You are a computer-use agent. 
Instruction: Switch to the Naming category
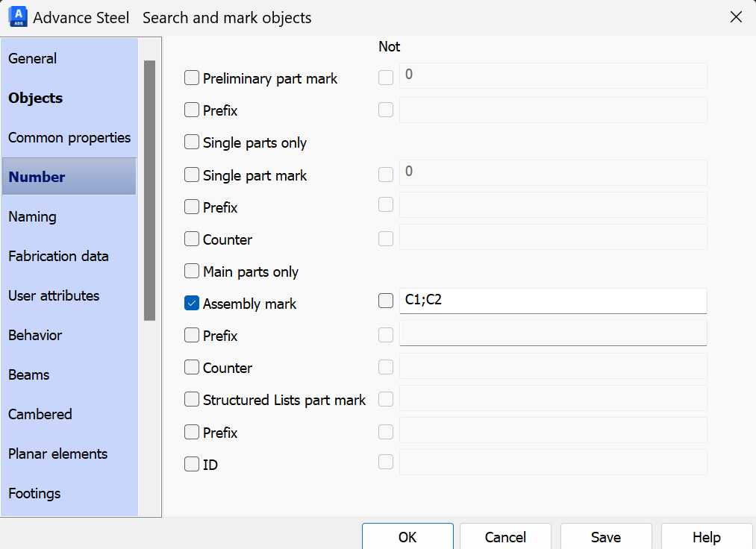[x=33, y=216]
